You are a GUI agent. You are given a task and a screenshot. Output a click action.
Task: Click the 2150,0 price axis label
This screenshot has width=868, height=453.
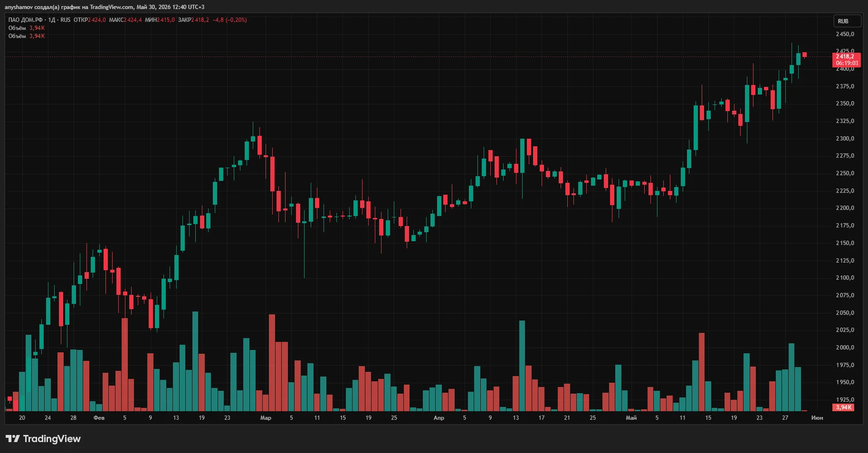(845, 243)
